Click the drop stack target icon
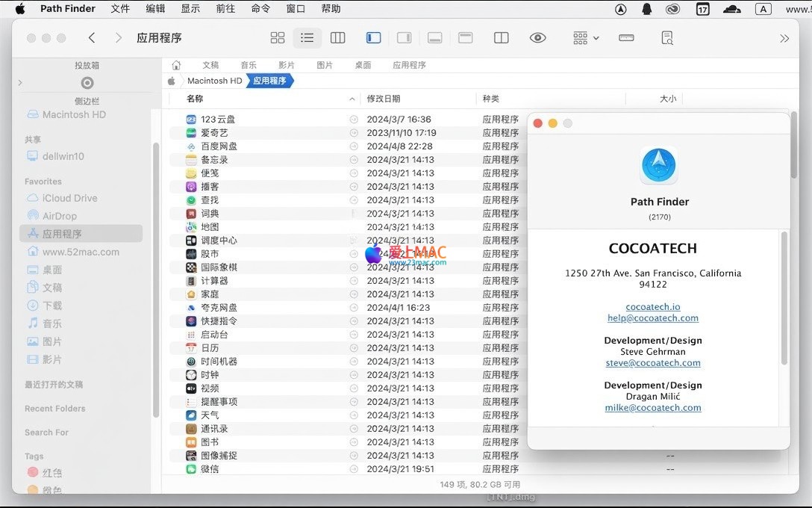812x508 pixels. 87,83
